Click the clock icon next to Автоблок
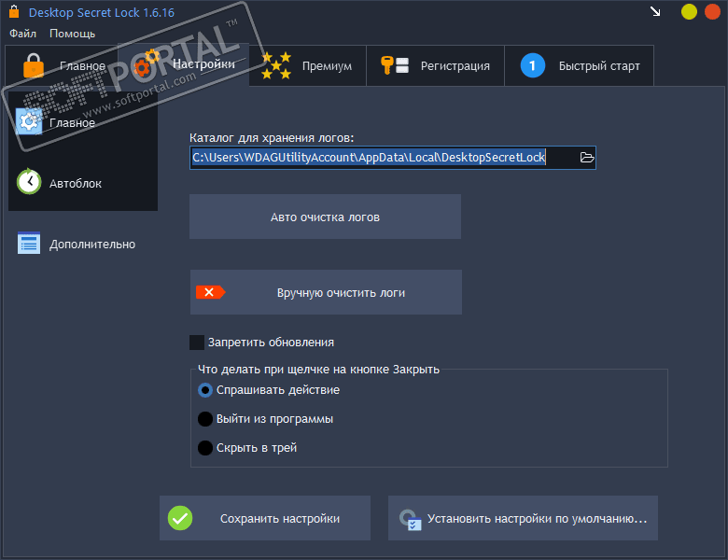The image size is (728, 560). pos(29,182)
